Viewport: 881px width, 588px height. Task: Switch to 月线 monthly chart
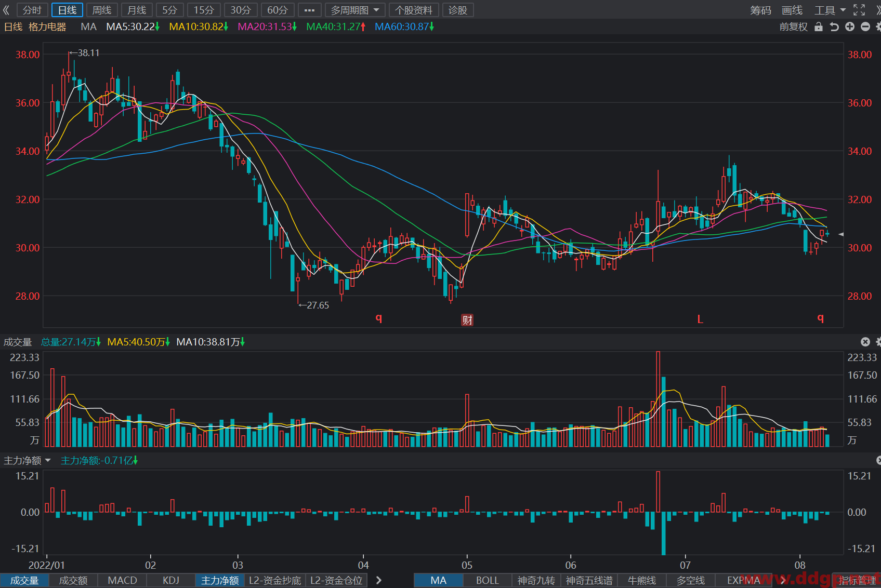tap(137, 10)
